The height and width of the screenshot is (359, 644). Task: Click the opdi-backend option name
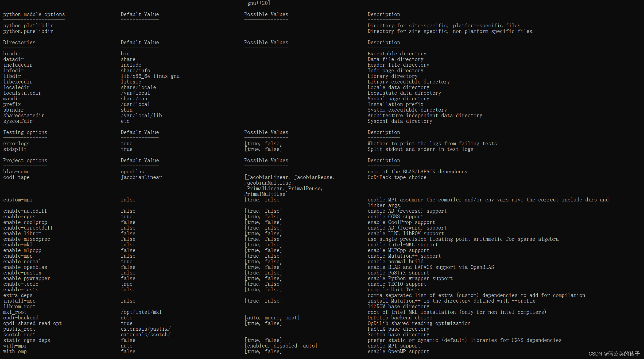(x=21, y=318)
